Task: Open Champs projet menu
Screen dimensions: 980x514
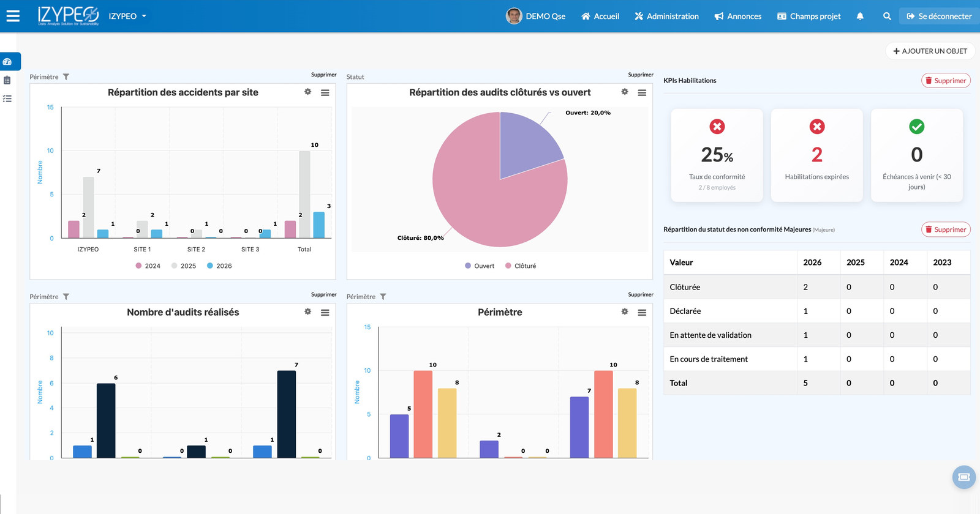Action: (809, 16)
